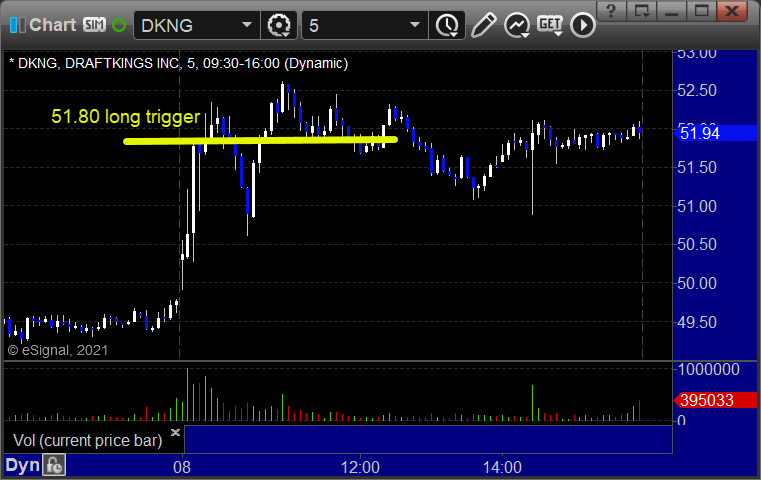Click the current price tag 51.94

[715, 133]
